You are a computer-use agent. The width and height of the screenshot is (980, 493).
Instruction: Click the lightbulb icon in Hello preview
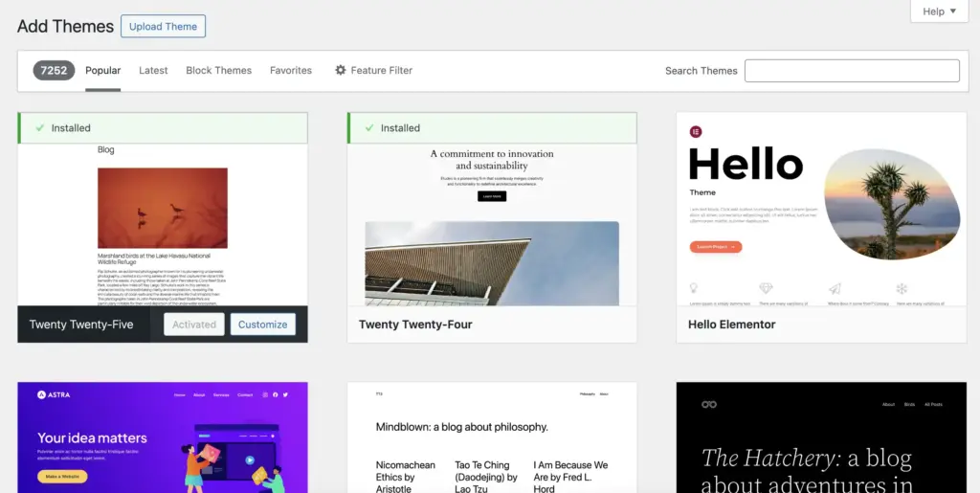pos(693,288)
